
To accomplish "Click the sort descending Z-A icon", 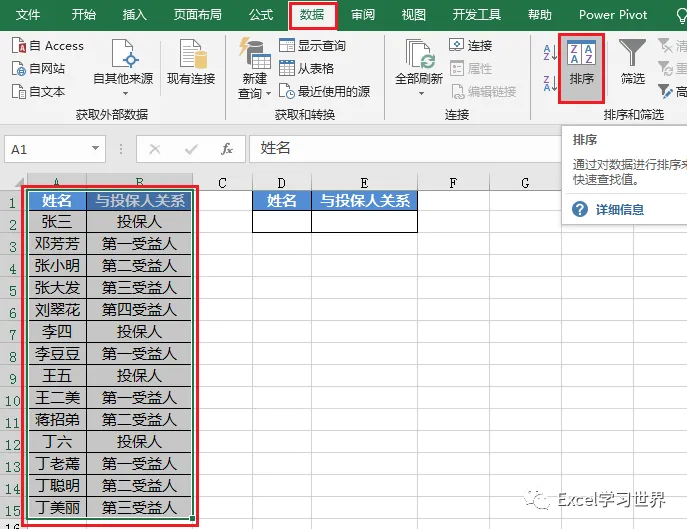I will (x=550, y=83).
